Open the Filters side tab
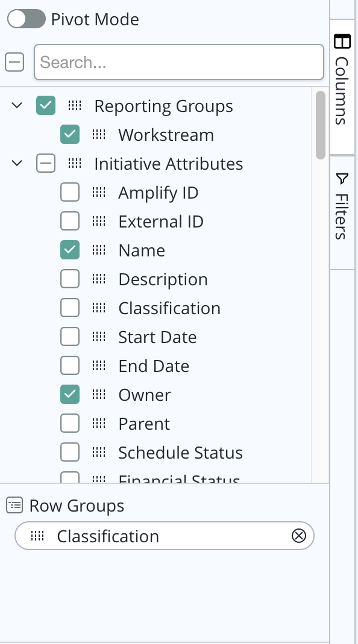The width and height of the screenshot is (358, 644). [x=342, y=212]
